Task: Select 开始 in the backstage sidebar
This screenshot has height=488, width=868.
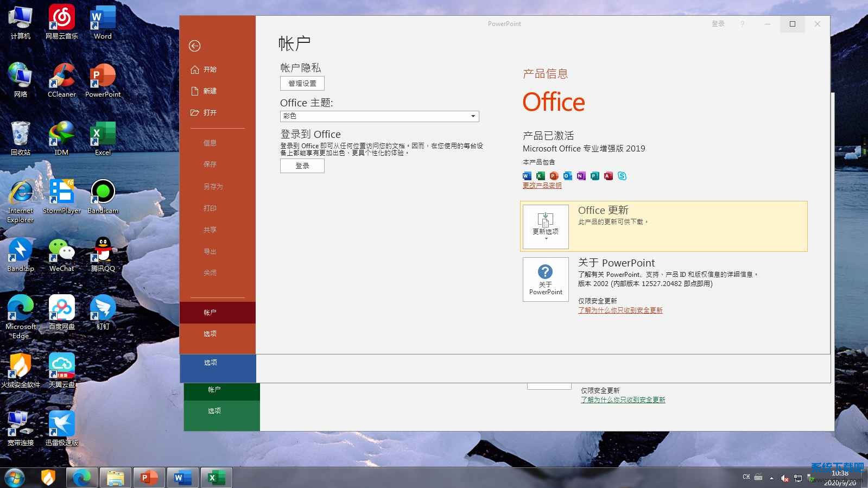Action: 210,69
